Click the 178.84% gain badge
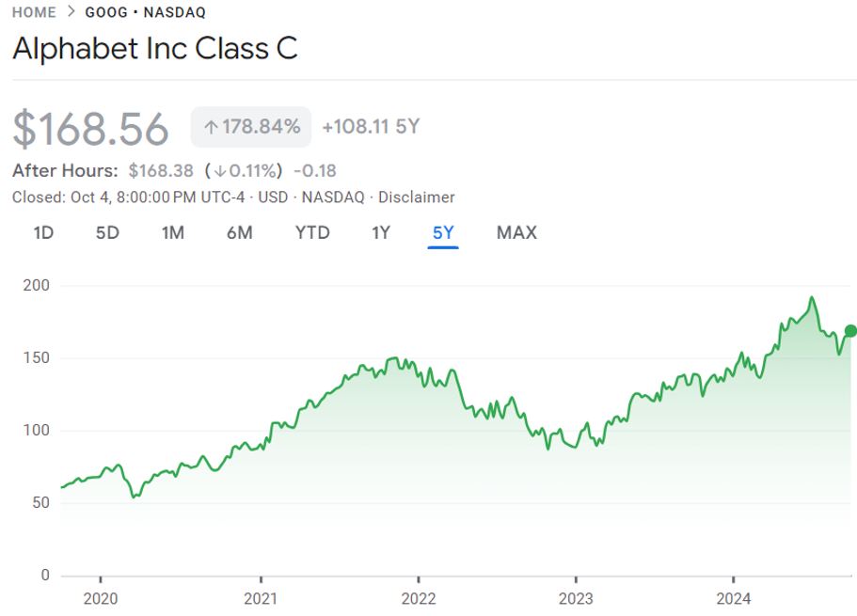This screenshot has width=857, height=616. (x=251, y=127)
